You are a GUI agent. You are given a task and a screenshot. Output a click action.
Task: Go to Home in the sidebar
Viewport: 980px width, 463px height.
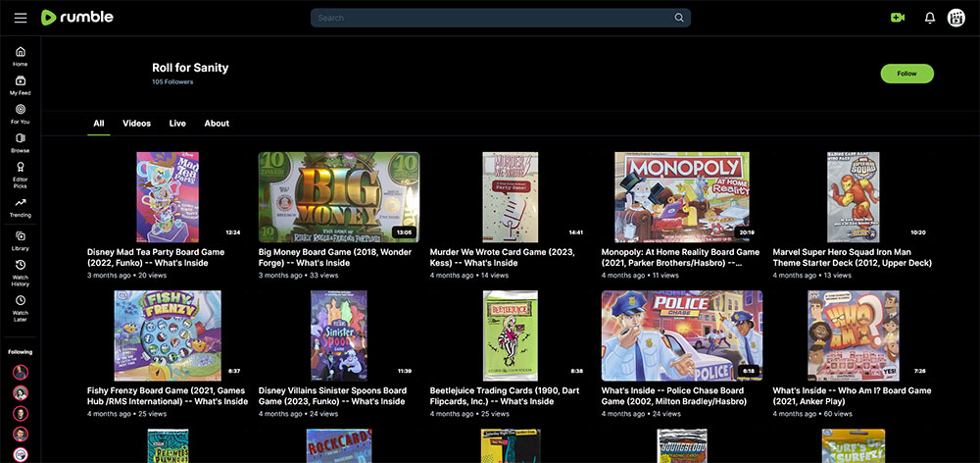[x=21, y=56]
